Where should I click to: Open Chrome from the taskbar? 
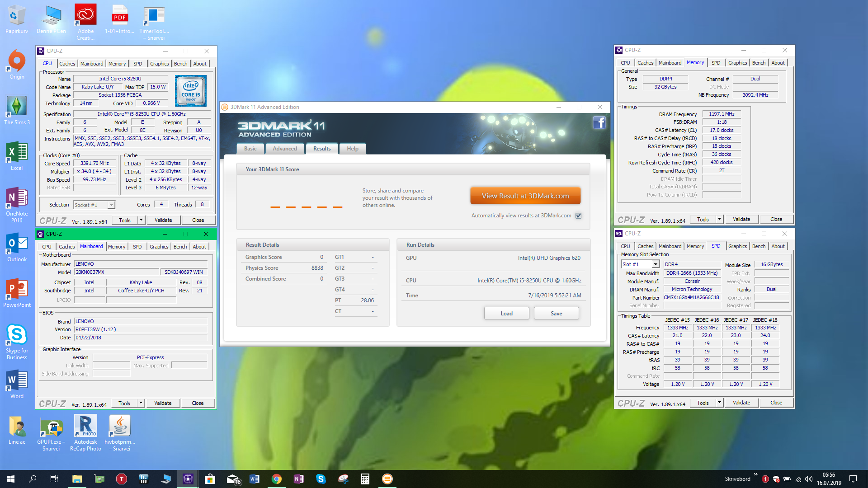(x=277, y=479)
